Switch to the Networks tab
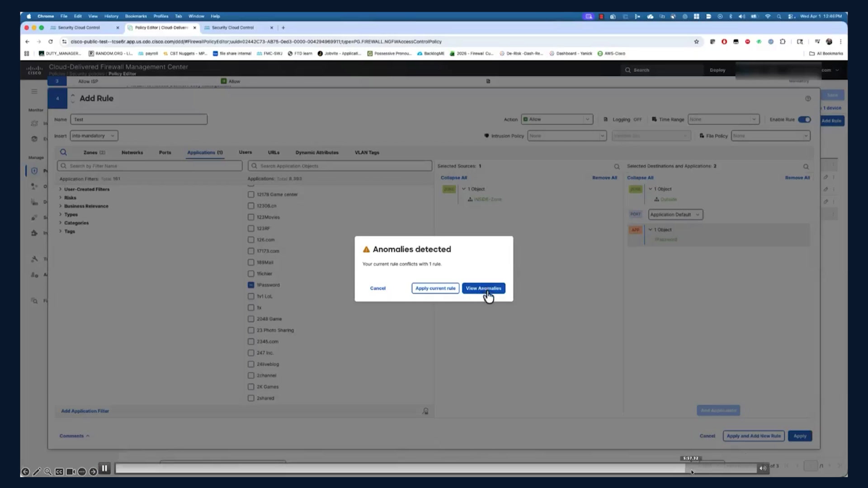 [132, 153]
